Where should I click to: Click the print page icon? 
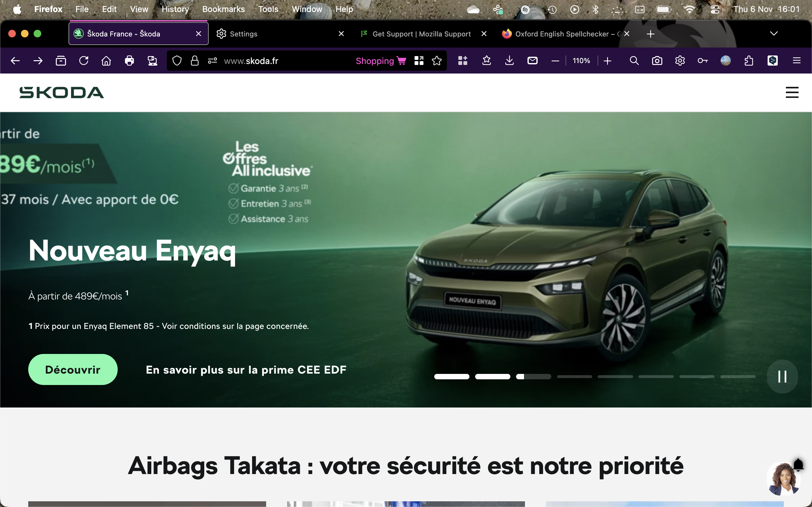(129, 61)
